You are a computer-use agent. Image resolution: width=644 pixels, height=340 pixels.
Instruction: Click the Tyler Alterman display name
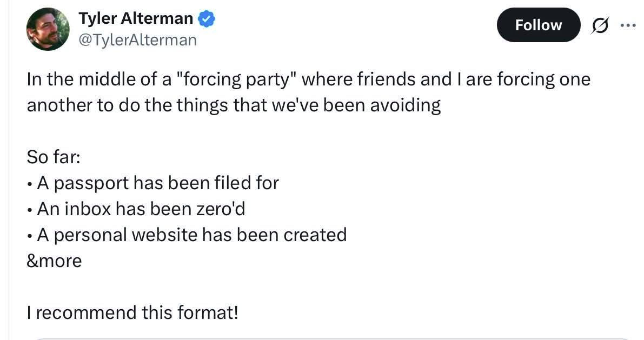point(136,18)
